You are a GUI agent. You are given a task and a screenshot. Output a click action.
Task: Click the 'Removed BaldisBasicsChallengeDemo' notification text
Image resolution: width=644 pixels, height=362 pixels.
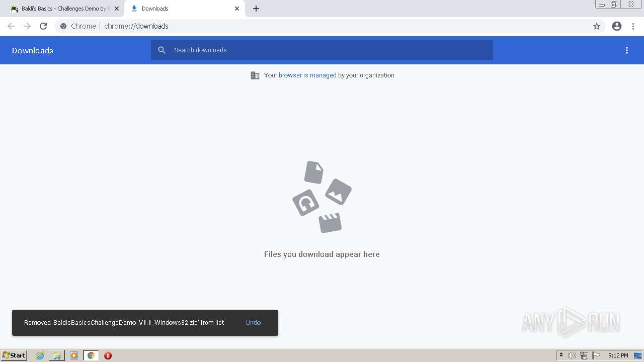124,323
